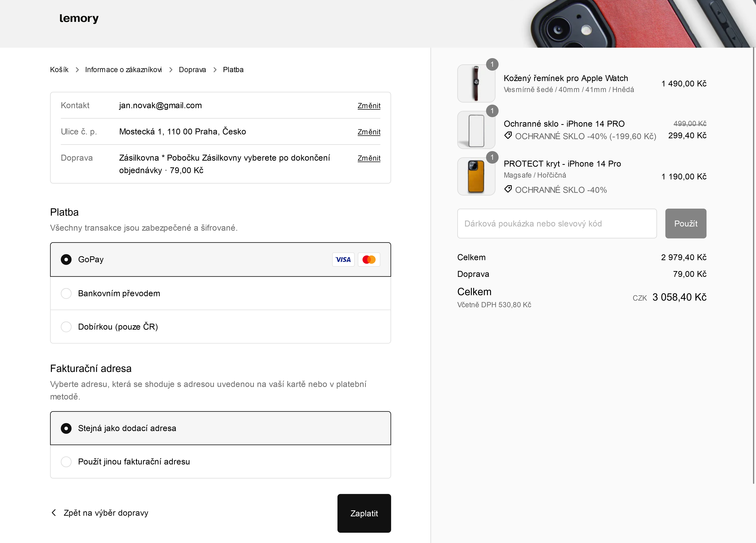Click quantity badge on Apple Watch strap
This screenshot has width=756, height=543.
point(492,64)
